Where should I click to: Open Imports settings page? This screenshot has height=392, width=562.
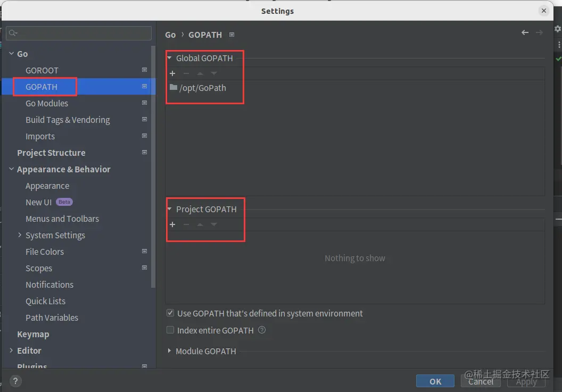point(40,136)
